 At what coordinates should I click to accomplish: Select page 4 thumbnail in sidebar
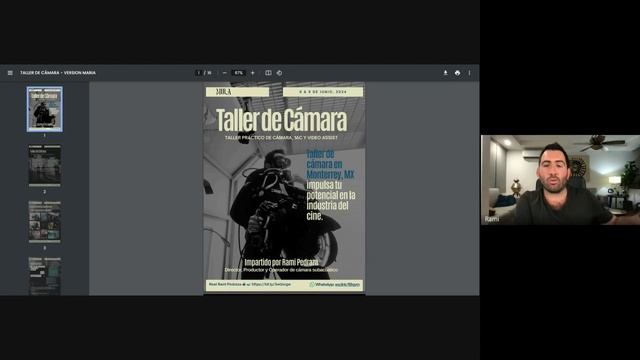pos(45,276)
